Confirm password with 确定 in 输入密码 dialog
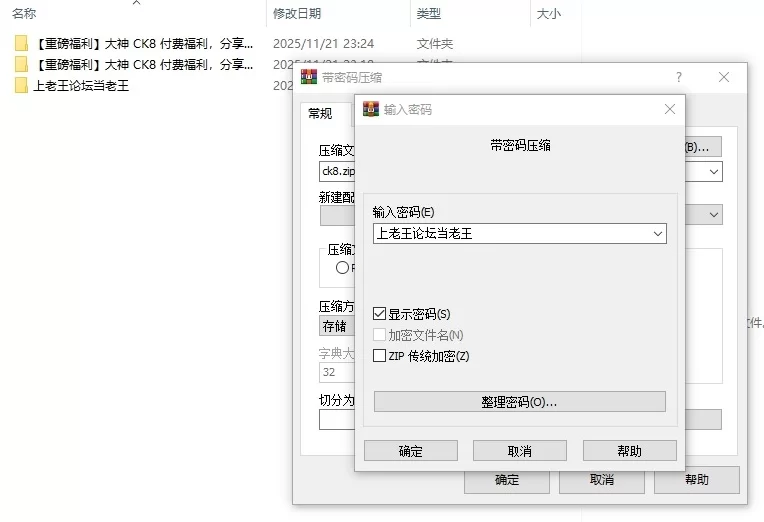The image size is (764, 522). (x=411, y=451)
